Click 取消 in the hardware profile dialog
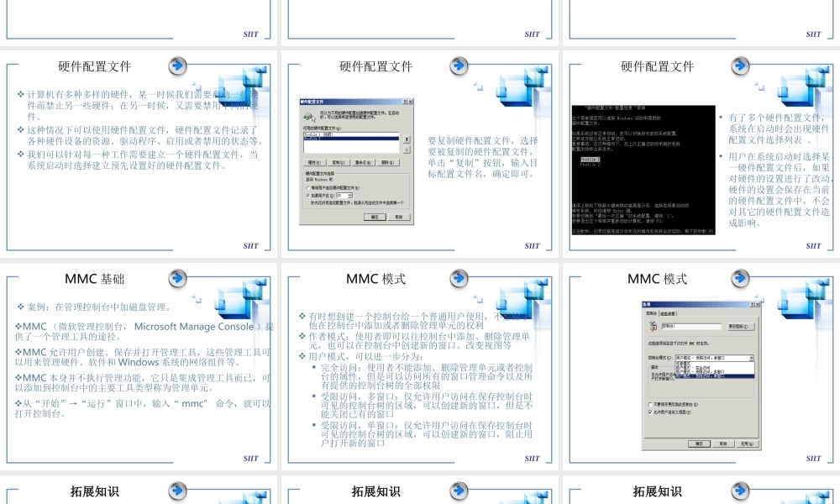This screenshot has width=840, height=504. click(399, 217)
